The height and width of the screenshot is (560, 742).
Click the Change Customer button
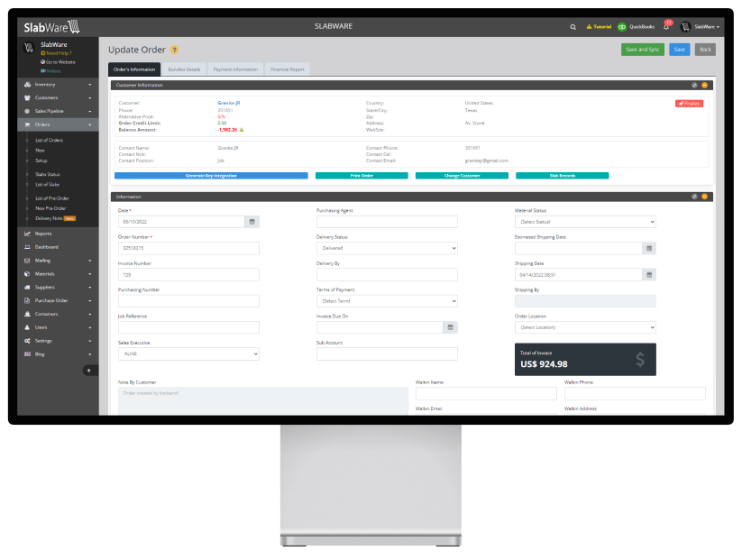pos(462,176)
